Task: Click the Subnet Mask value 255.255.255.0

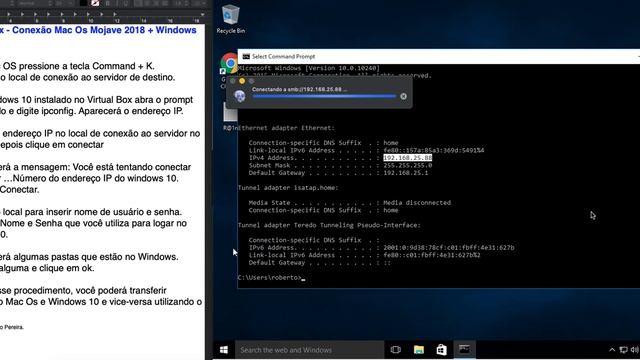Action: pos(407,165)
